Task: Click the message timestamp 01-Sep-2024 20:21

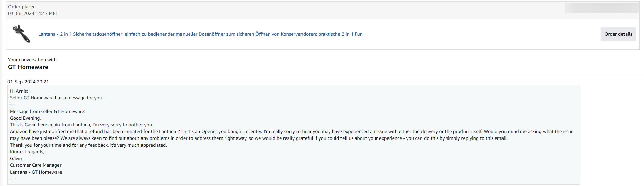Action: point(28,82)
